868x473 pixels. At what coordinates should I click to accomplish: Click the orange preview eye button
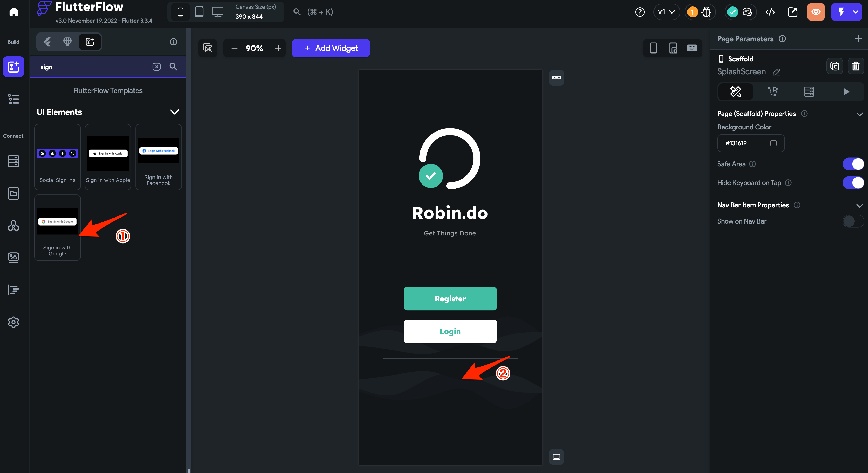(816, 12)
